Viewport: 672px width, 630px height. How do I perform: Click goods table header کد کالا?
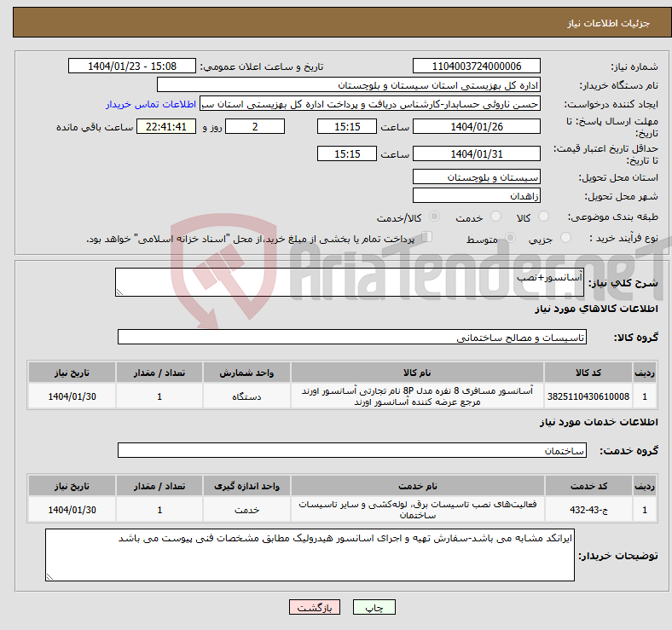(x=588, y=373)
